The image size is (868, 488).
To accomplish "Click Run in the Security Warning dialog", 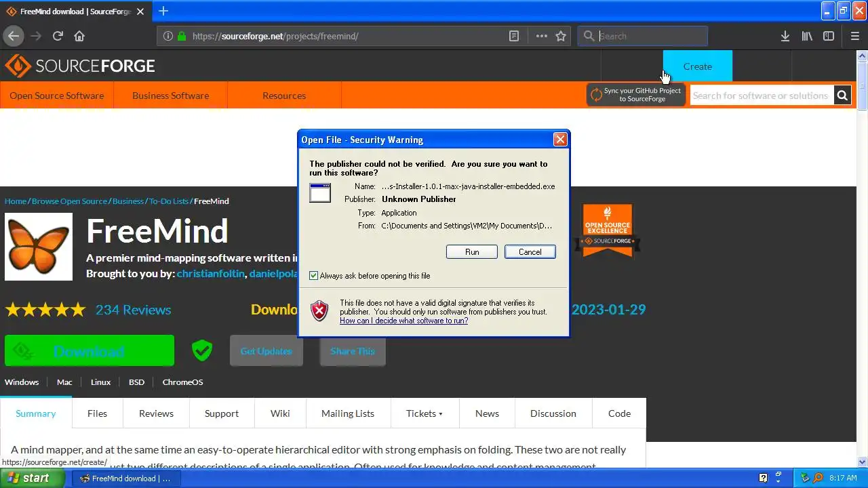I will [x=472, y=251].
